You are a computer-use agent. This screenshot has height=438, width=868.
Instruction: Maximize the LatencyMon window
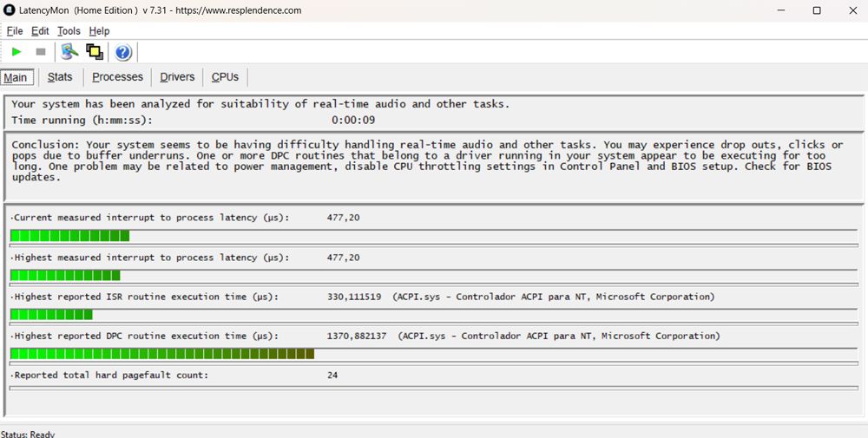click(816, 10)
